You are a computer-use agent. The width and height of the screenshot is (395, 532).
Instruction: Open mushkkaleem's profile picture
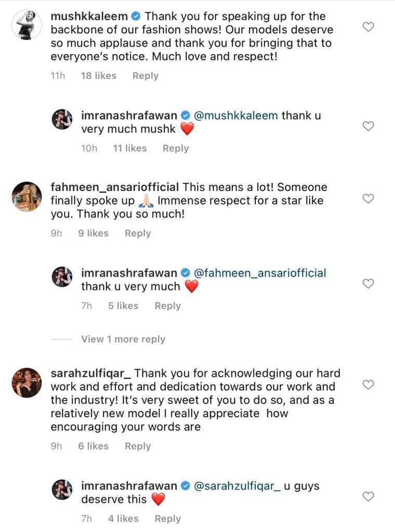[x=27, y=23]
